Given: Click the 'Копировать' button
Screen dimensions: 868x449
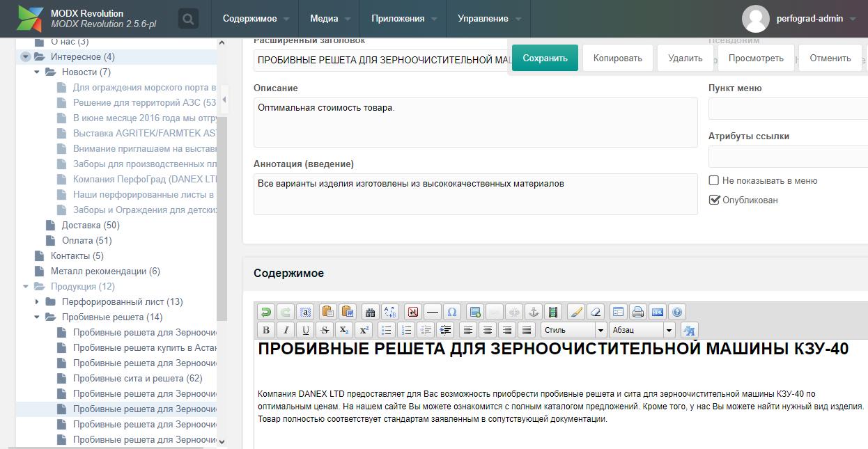Looking at the screenshot, I should coord(617,58).
